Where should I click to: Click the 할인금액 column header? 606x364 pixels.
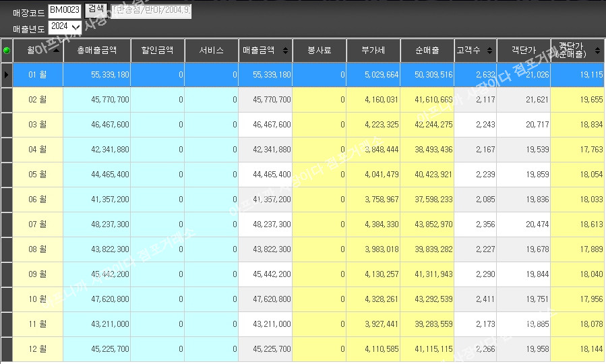click(157, 51)
